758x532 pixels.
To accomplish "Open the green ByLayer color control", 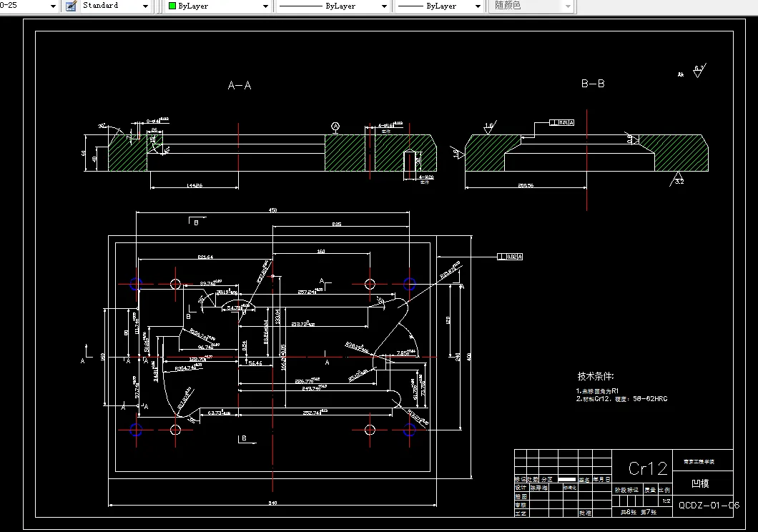I will tap(218, 6).
